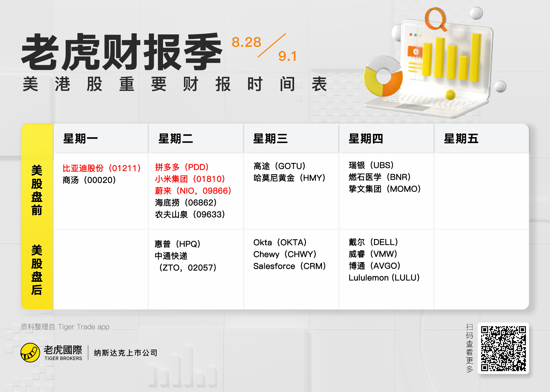Click the Lululemon (LULU) entry
This screenshot has width=550, height=392.
click(x=384, y=277)
